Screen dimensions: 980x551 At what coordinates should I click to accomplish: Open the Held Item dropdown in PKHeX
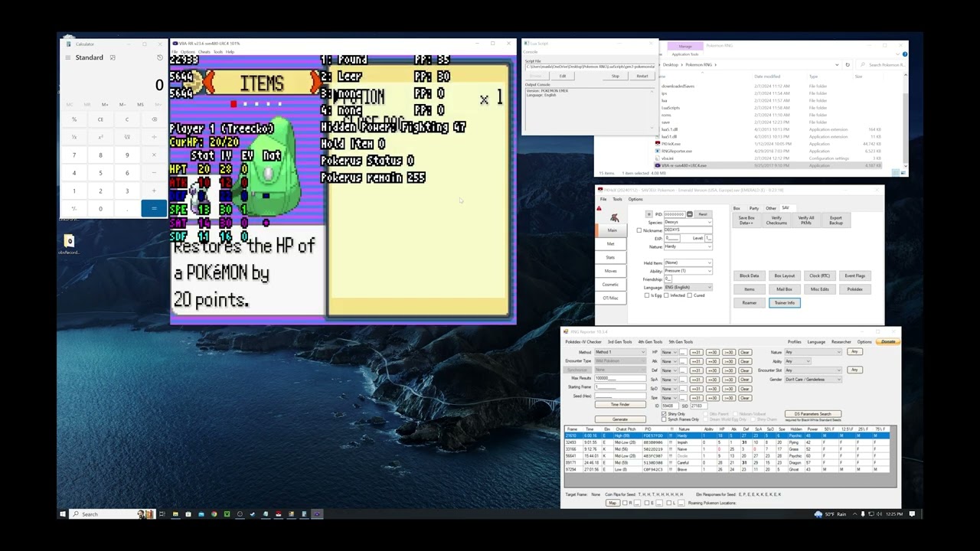tap(688, 262)
